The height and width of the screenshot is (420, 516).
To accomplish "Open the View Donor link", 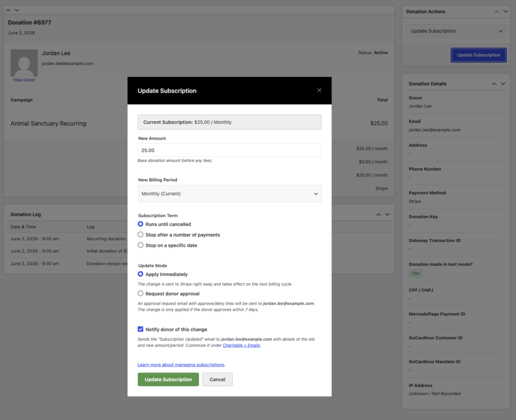I will pos(24,80).
